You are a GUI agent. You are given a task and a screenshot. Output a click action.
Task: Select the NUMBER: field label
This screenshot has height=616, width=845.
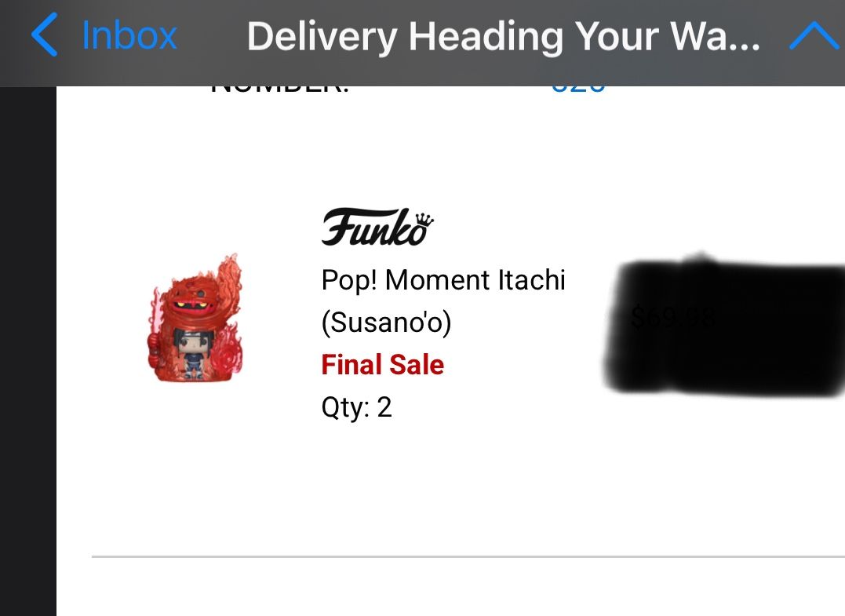pos(280,81)
